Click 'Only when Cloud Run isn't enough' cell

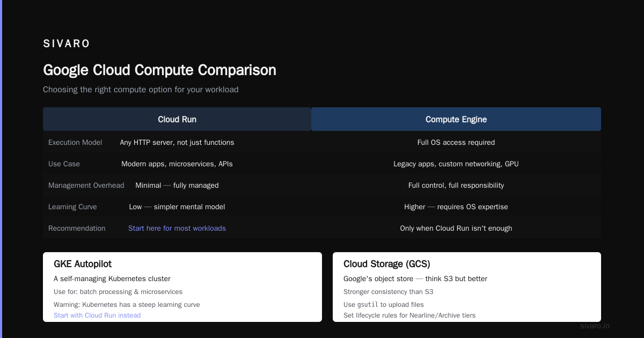pos(456,228)
